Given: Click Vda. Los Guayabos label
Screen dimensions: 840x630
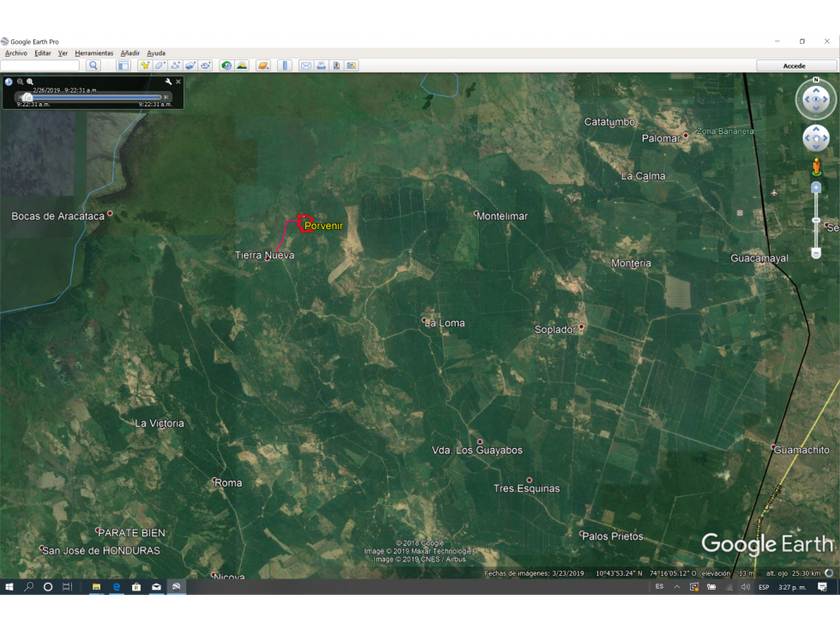Looking at the screenshot, I should [477, 450].
